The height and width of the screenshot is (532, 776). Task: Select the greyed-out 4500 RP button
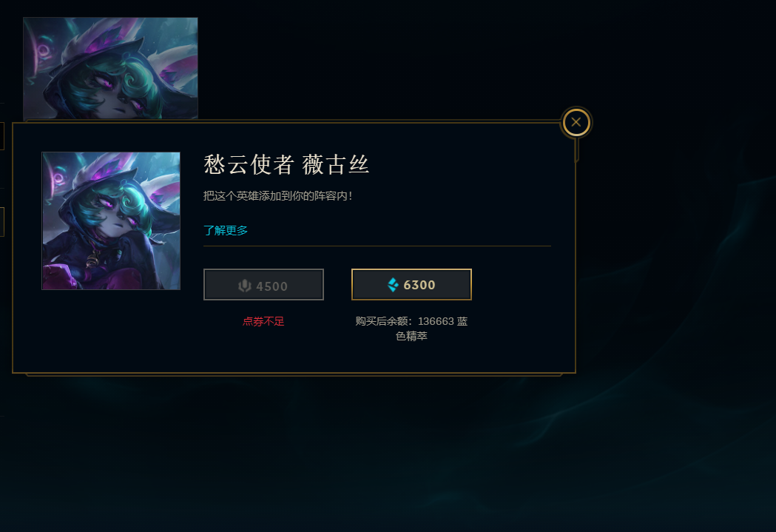263,285
